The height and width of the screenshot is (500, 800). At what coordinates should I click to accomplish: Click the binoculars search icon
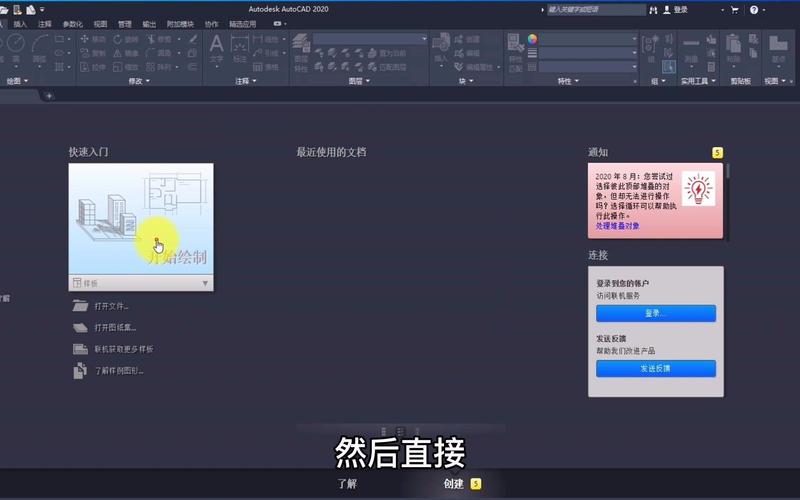pos(653,10)
